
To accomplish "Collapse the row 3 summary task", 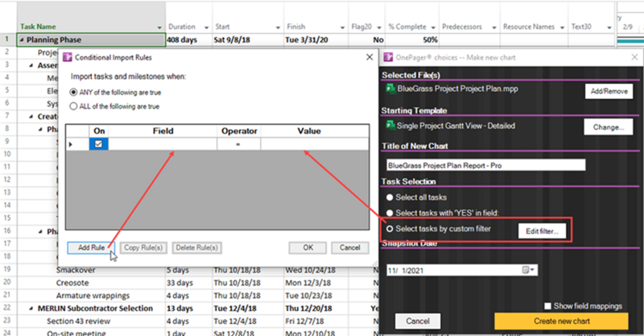I will click(x=31, y=65).
